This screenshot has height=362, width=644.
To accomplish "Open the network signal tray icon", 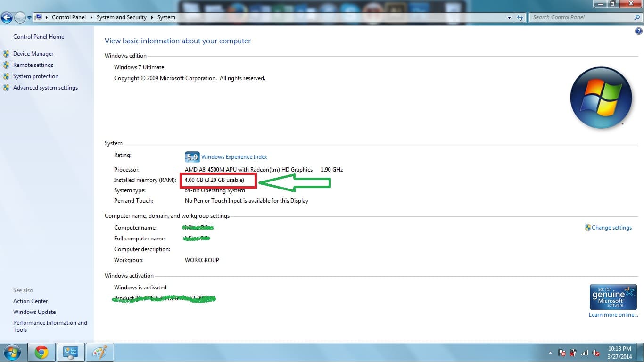I will [x=585, y=353].
